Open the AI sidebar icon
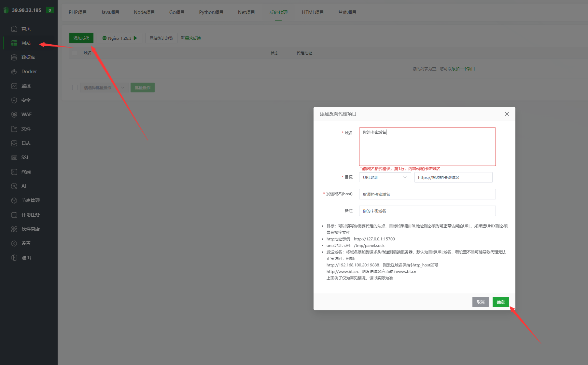This screenshot has height=365, width=588. (14, 186)
